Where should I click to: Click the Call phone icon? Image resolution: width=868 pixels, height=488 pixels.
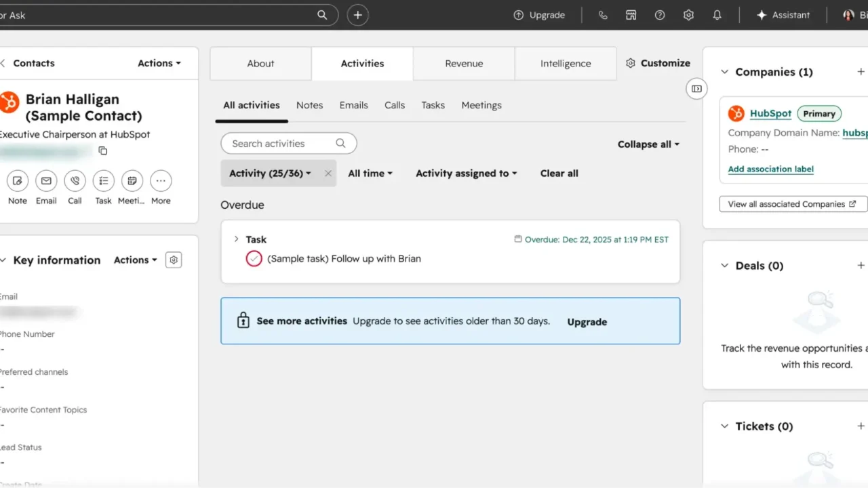(x=75, y=181)
